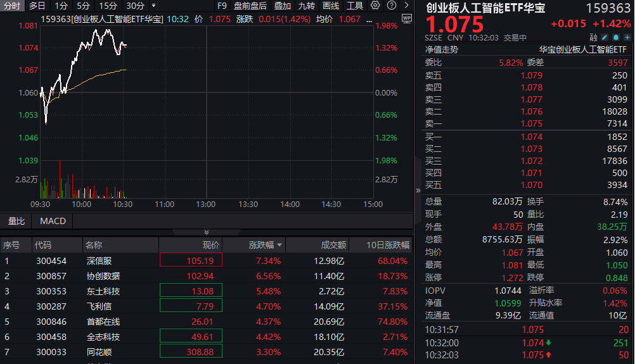Toggle 盘前盘后 pre/post-market display
The width and height of the screenshot is (635, 364).
250,6
